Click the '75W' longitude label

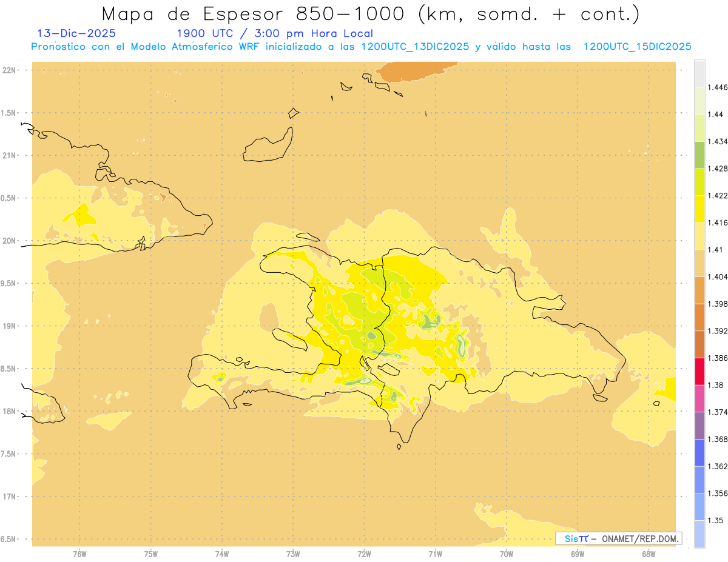[150, 554]
